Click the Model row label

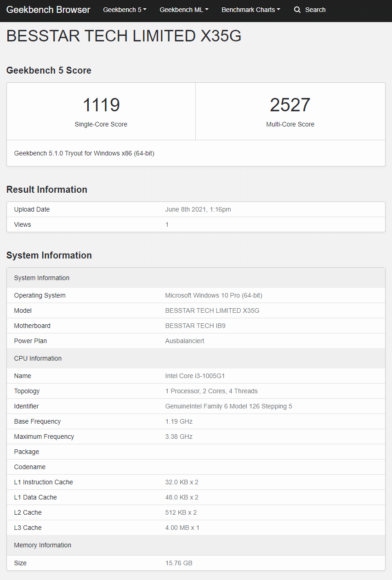pos(23,310)
